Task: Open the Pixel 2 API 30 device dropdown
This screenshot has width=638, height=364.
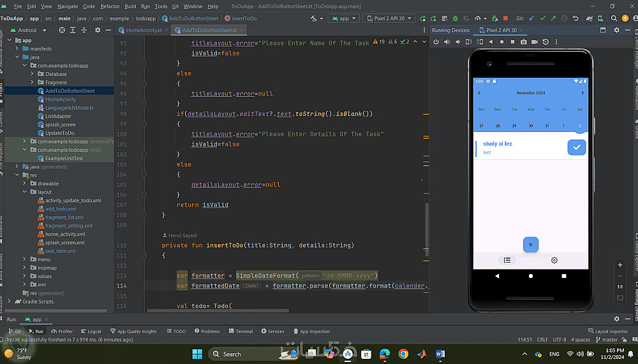Action: 388,18
